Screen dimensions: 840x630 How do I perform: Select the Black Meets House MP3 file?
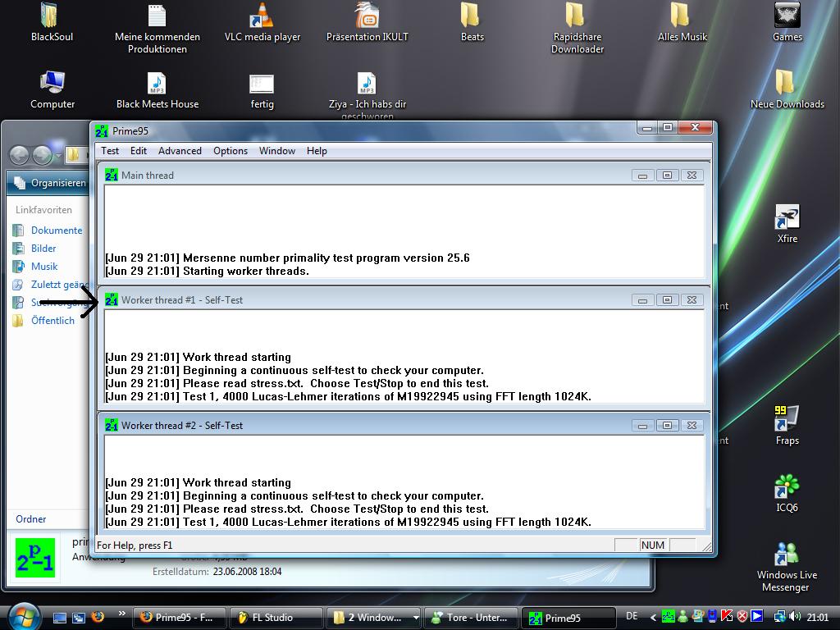[157, 90]
